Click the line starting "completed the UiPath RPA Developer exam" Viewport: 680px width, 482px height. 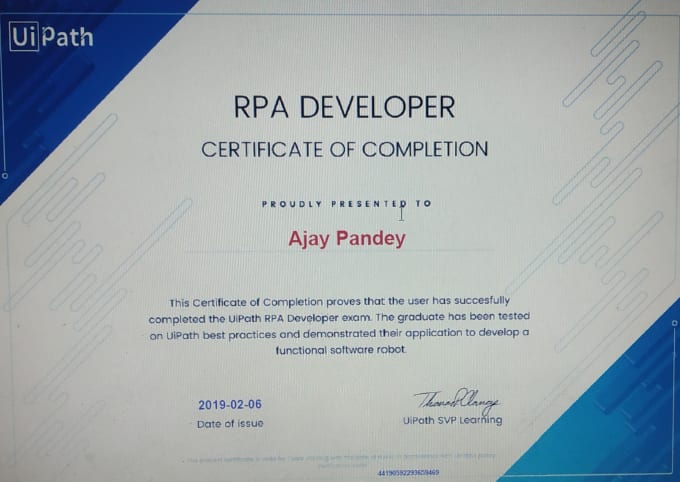pyautogui.click(x=339, y=318)
